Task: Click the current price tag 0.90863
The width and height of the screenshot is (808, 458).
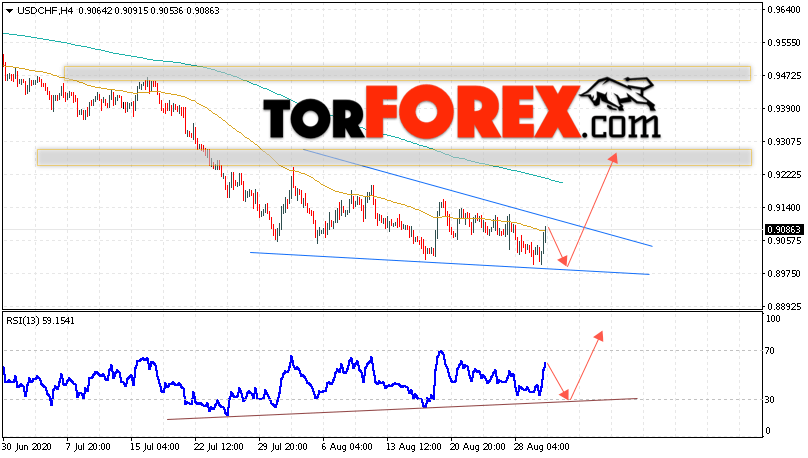Action: [783, 229]
